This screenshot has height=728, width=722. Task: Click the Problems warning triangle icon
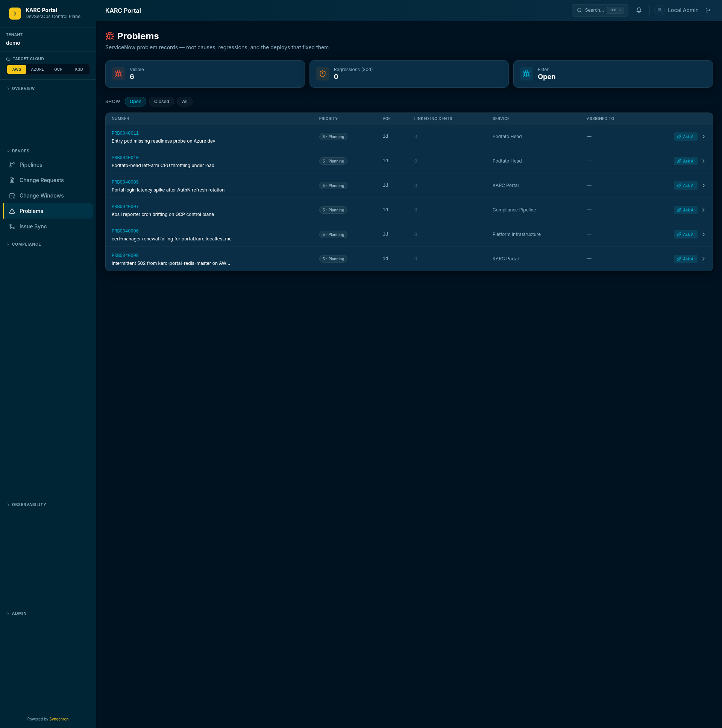tap(12, 211)
